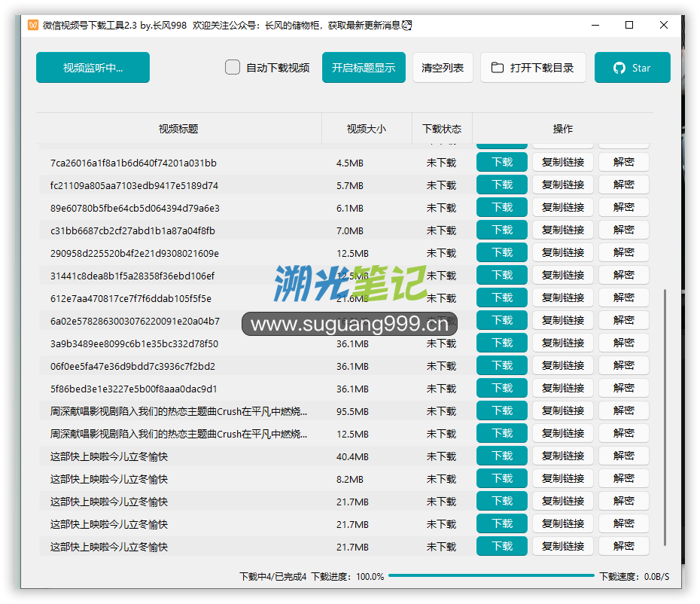The image size is (700, 604).
Task: Decrypt the video 7ca26016a1f8 with 解密
Action: (x=624, y=162)
